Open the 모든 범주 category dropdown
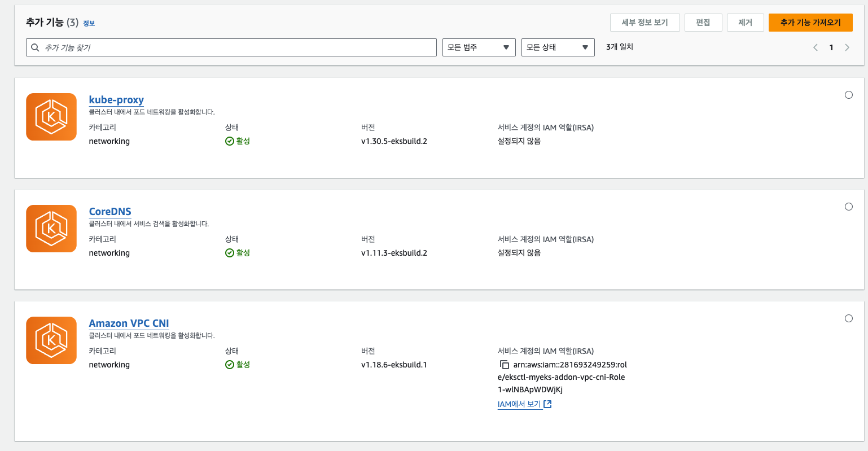868x451 pixels. 479,47
